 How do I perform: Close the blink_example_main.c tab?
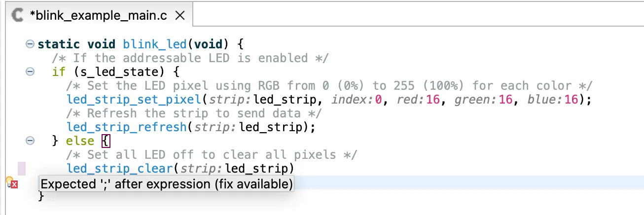coord(180,15)
